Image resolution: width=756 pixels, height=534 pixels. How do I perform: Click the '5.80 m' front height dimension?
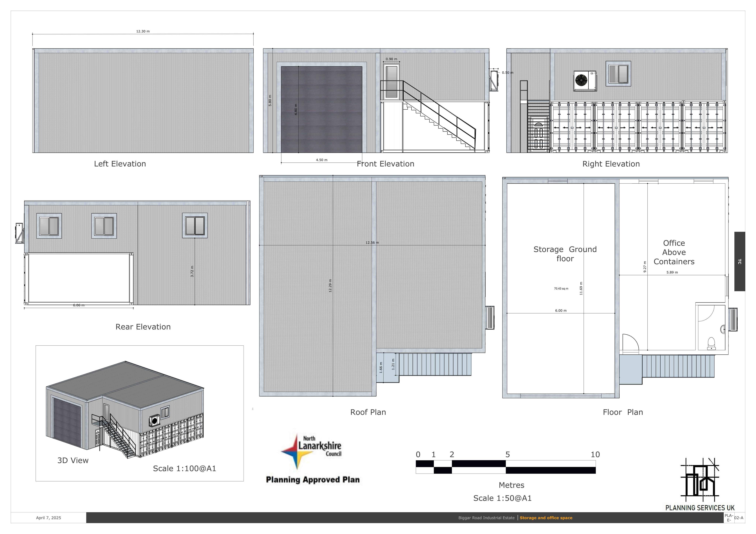[x=270, y=100]
